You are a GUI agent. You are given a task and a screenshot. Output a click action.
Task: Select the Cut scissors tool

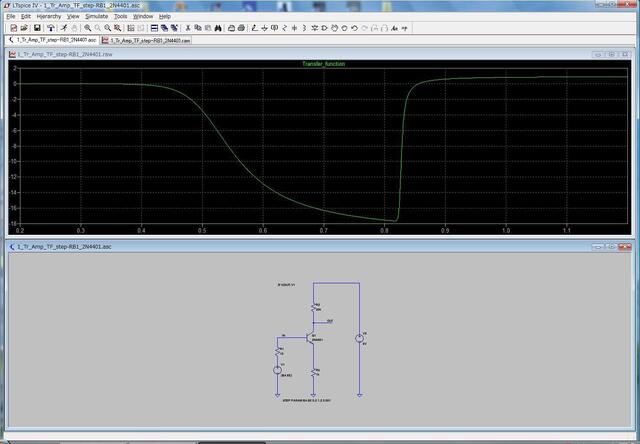[188, 28]
